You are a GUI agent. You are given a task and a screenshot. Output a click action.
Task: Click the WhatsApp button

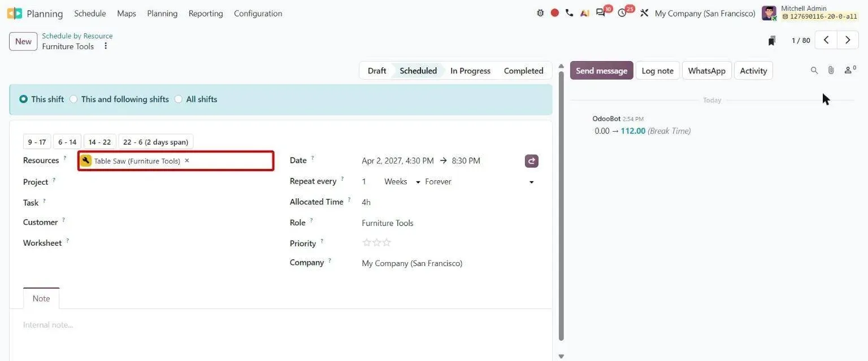(x=706, y=71)
